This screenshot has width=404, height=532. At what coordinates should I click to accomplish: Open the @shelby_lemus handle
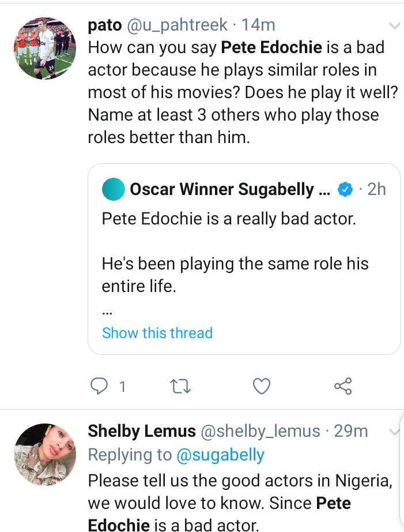click(260, 431)
